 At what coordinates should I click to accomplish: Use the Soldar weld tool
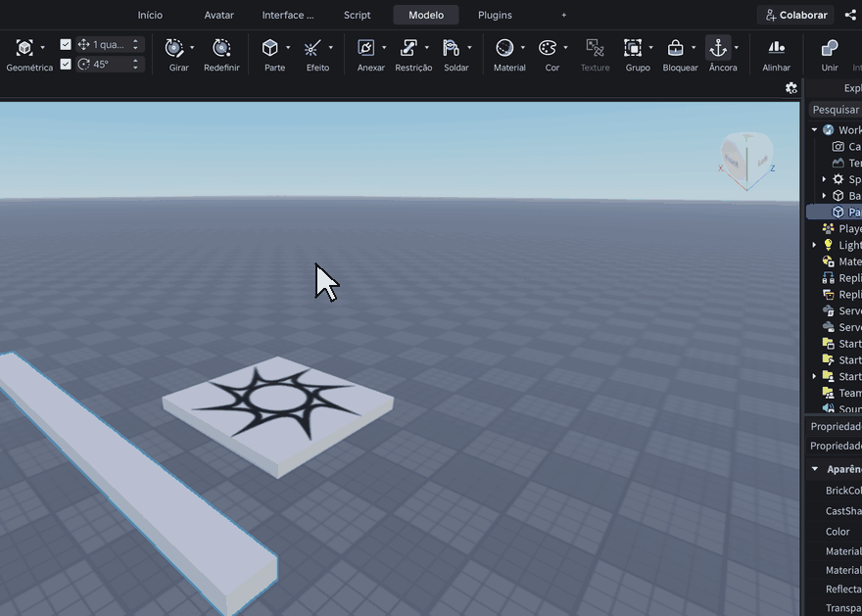451,48
